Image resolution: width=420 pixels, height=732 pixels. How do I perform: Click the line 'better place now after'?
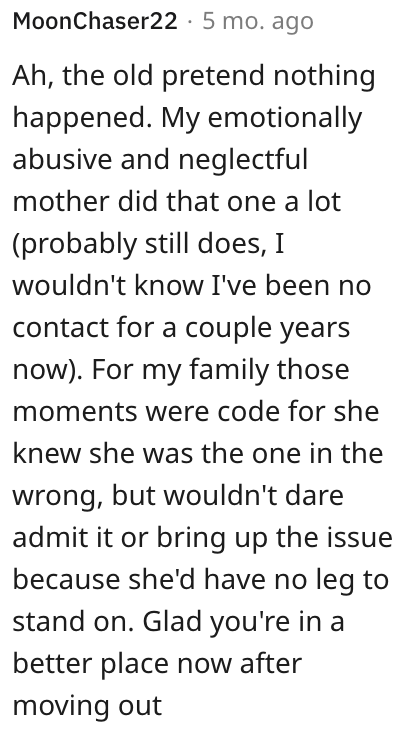pos(157,664)
